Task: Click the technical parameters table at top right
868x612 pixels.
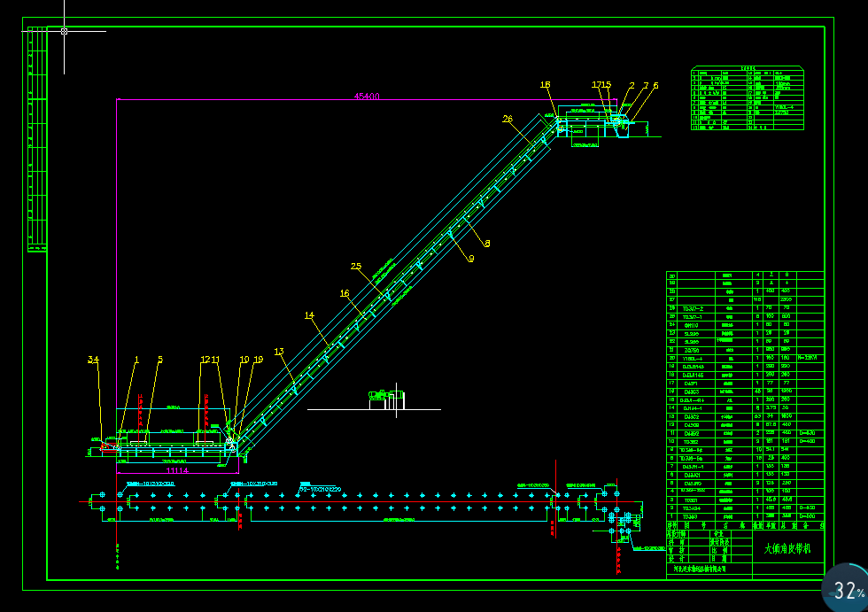Action: (748, 98)
